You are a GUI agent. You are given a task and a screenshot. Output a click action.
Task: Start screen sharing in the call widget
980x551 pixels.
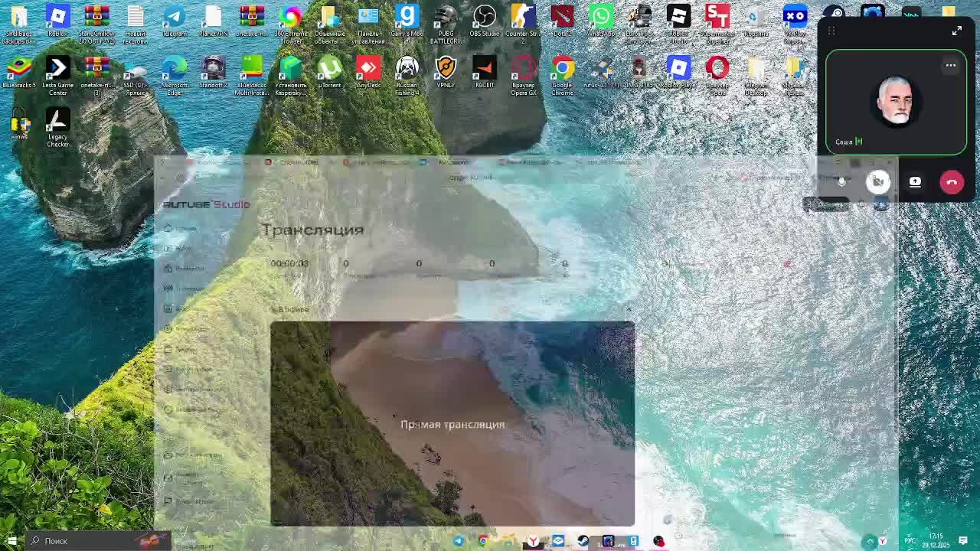[915, 181]
